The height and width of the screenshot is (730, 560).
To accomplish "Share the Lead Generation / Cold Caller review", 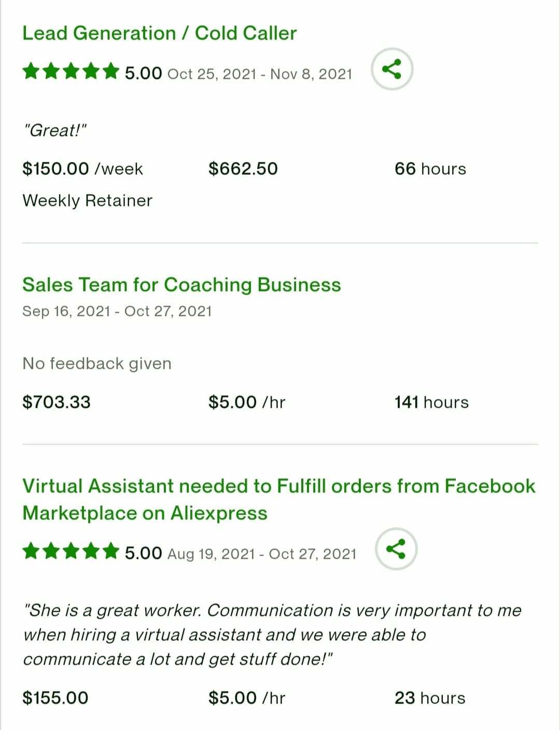I will click(x=392, y=69).
